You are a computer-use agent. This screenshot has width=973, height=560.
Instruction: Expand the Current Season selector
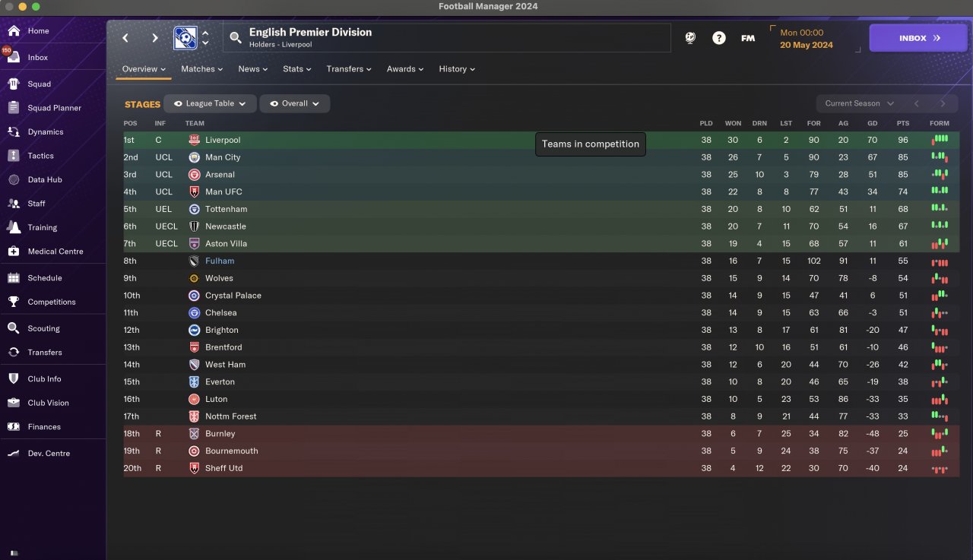859,103
